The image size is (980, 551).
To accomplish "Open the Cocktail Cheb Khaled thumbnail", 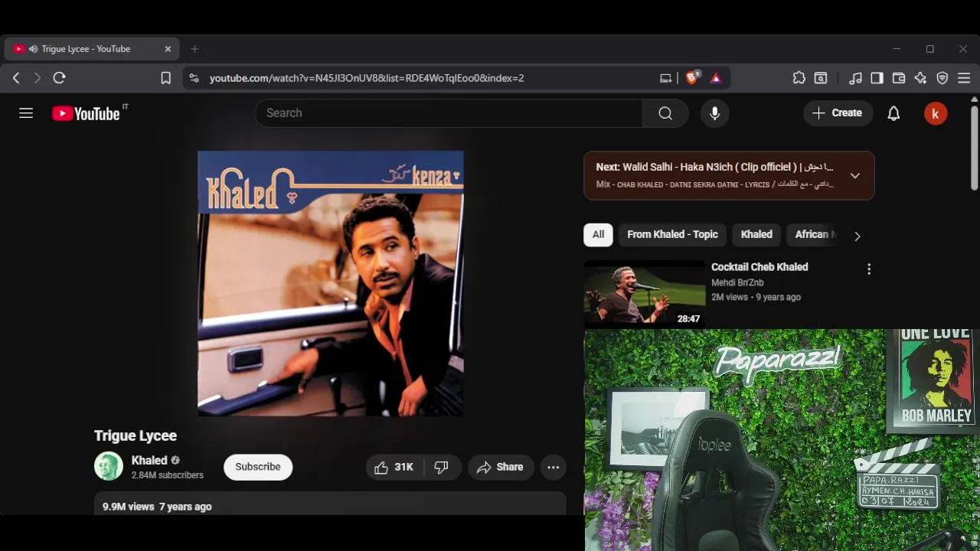I will coord(645,295).
